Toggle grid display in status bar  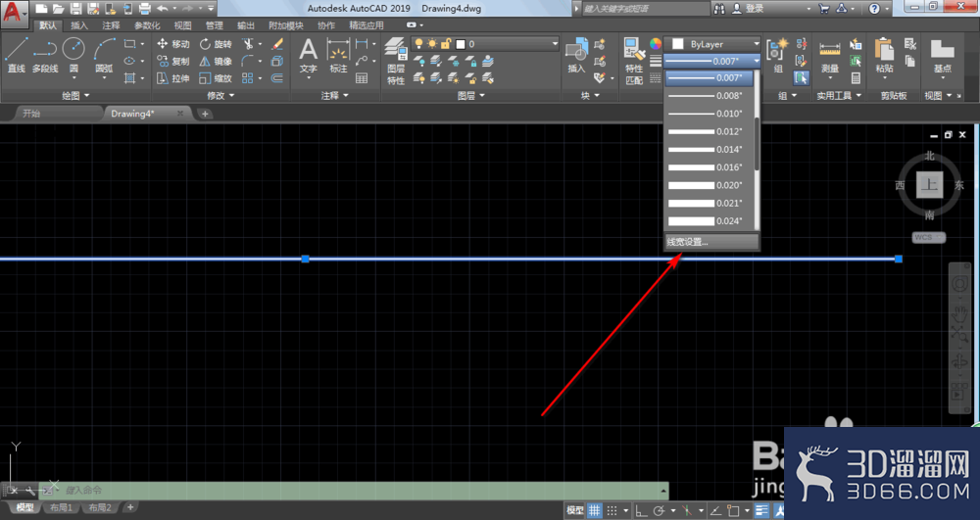click(594, 510)
